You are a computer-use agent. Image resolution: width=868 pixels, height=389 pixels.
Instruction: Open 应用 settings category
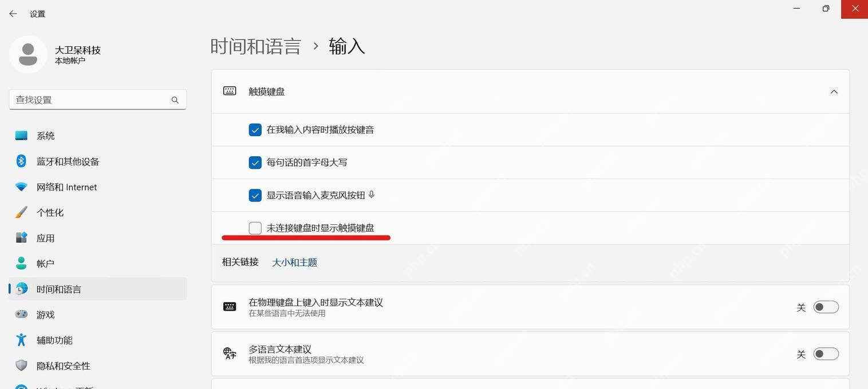98,238
